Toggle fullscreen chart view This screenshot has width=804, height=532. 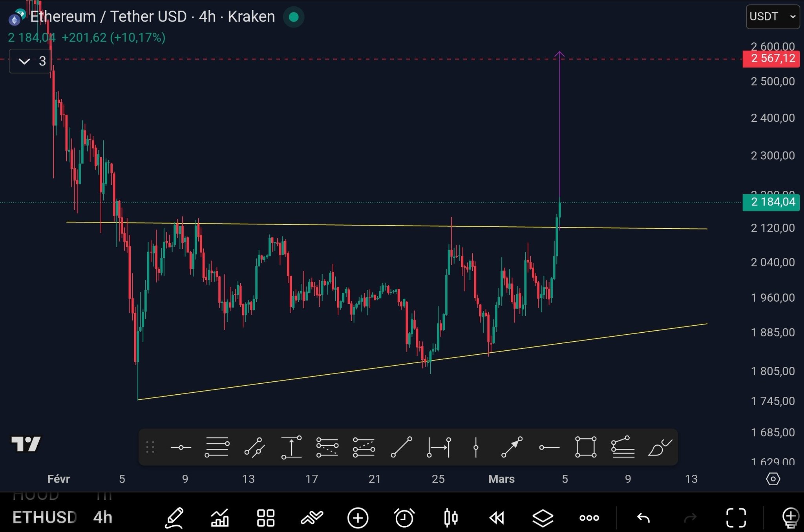pos(736,518)
